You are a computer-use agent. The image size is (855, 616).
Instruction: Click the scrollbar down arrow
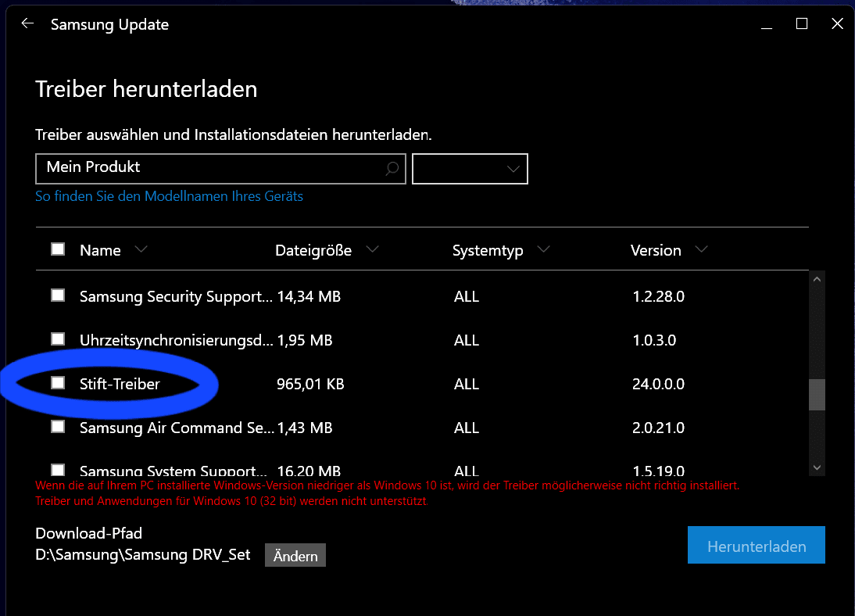pos(817,467)
